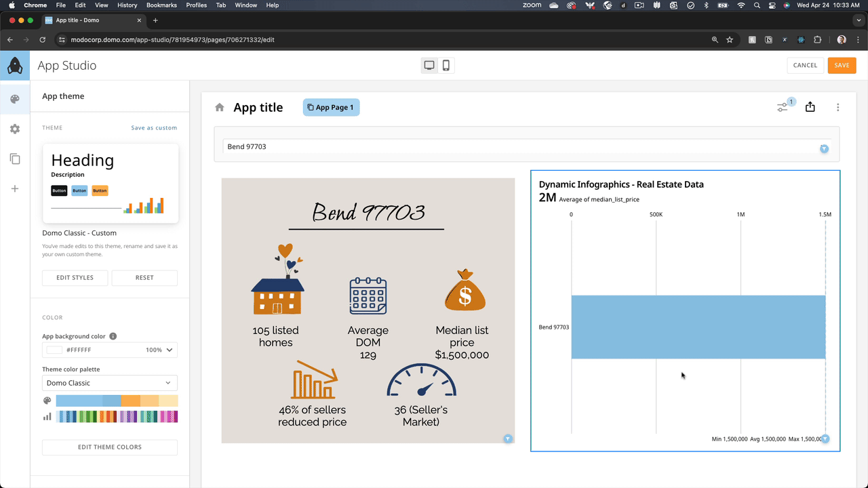
Task: Click EDIT THEME COLORS button
Action: [x=110, y=447]
